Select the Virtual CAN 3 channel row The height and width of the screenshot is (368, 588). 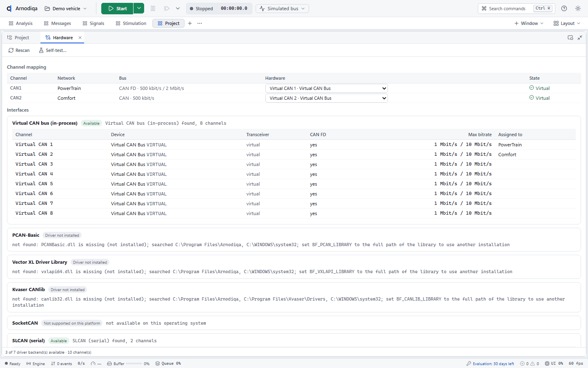click(294, 164)
